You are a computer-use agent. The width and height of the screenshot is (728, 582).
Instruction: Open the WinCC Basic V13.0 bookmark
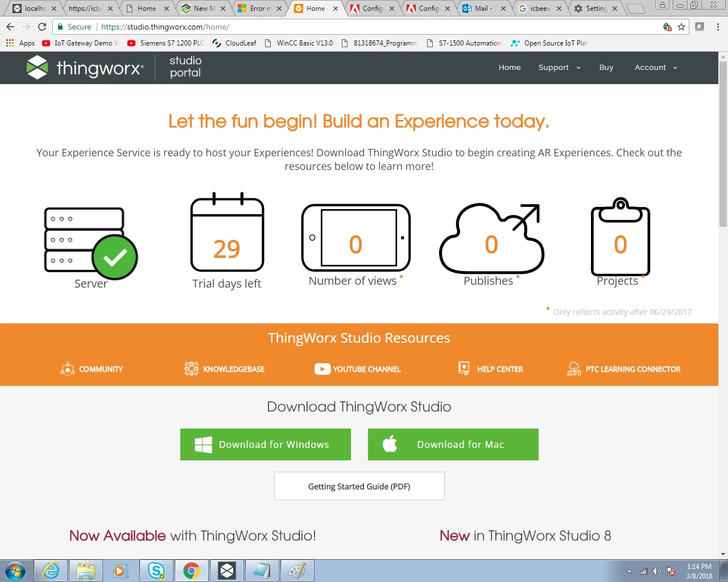[x=299, y=43]
